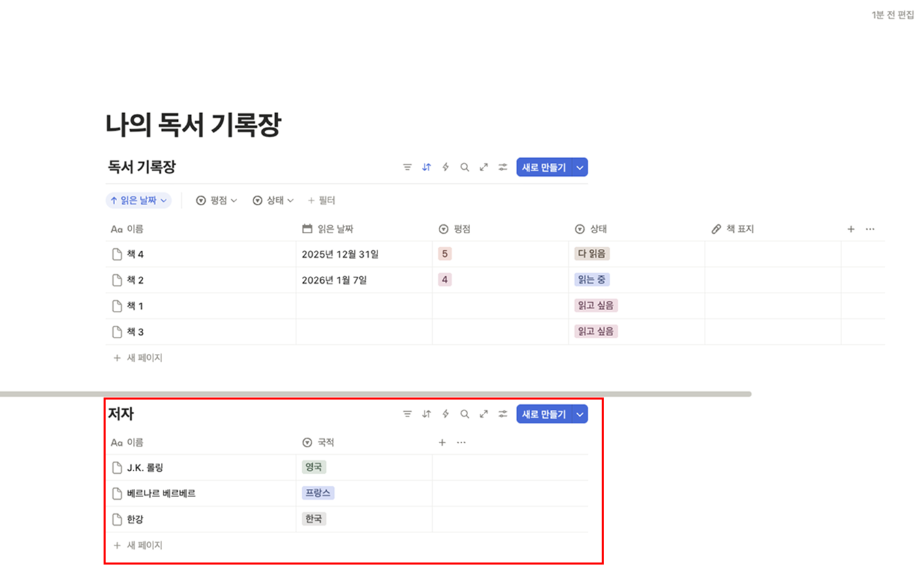Expand 독서 기록장 to full page
Image resolution: width=924 pixels, height=570 pixels.
pyautogui.click(x=483, y=166)
